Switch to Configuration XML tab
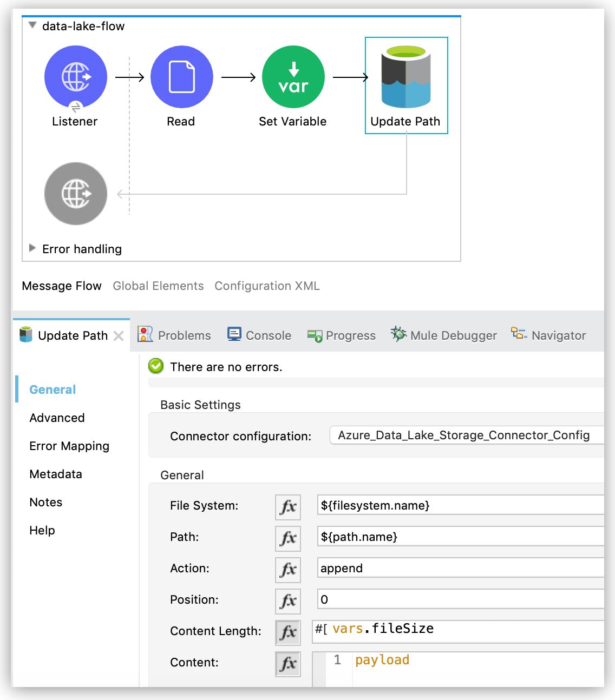Viewport: 615px width, 700px height. pyautogui.click(x=267, y=286)
